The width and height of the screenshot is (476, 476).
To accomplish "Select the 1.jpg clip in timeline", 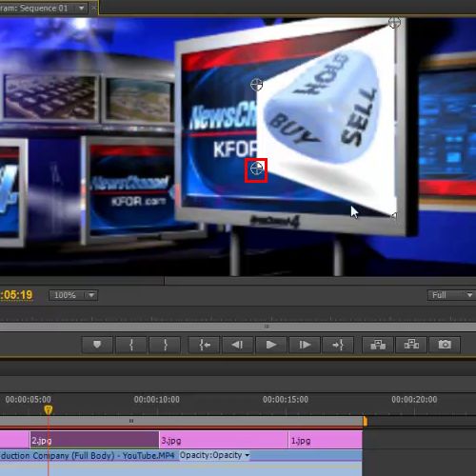I will click(326, 440).
